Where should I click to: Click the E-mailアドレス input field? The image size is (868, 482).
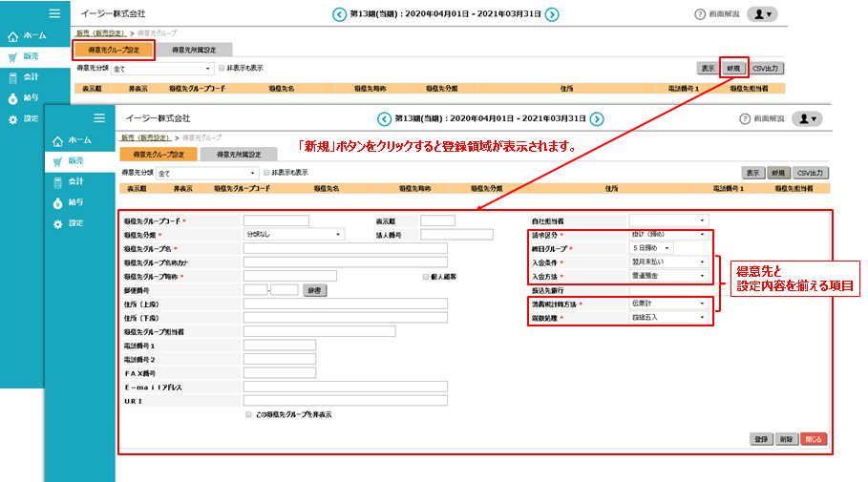(x=345, y=387)
